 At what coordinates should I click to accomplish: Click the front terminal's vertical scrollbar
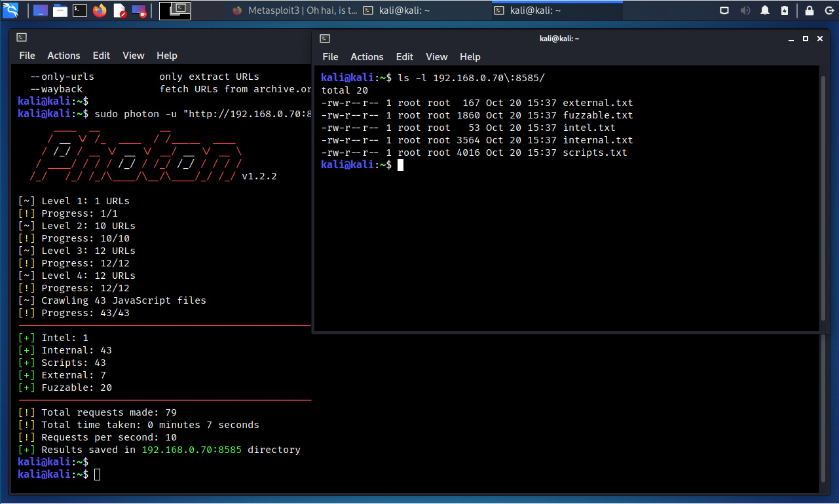823,196
